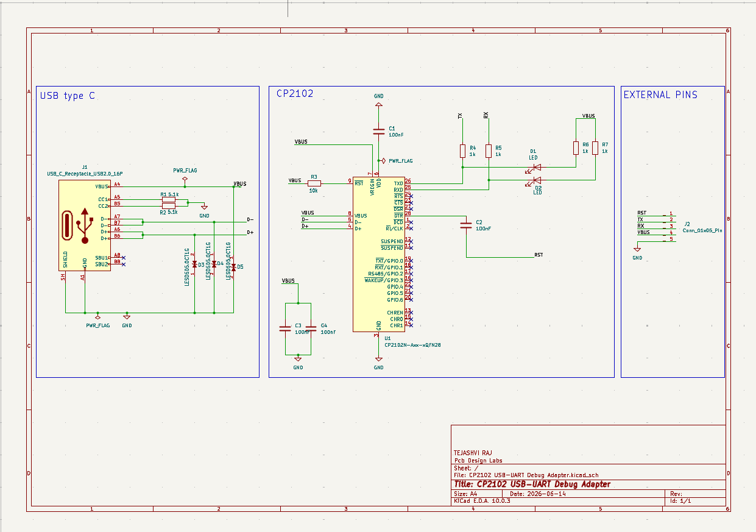Click the 'USB_C_Receptacle_USB2.0_16P' value text
This screenshot has height=532, width=756.
pyautogui.click(x=85, y=174)
